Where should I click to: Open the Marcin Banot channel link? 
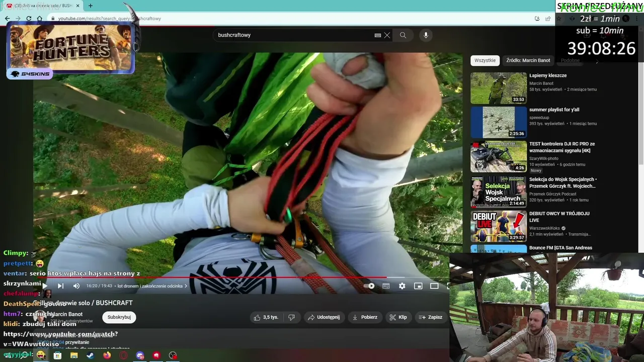coord(67,314)
